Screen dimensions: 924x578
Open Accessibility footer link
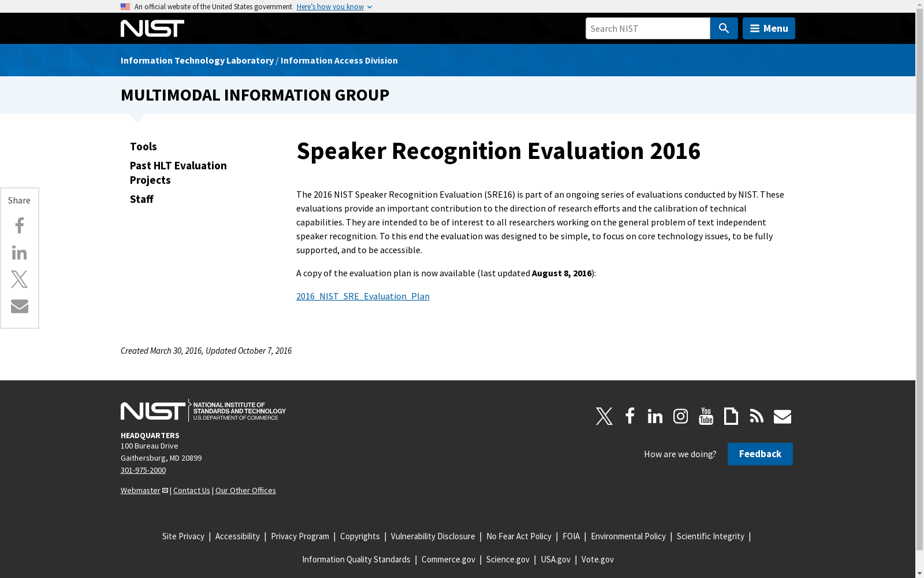pos(237,536)
